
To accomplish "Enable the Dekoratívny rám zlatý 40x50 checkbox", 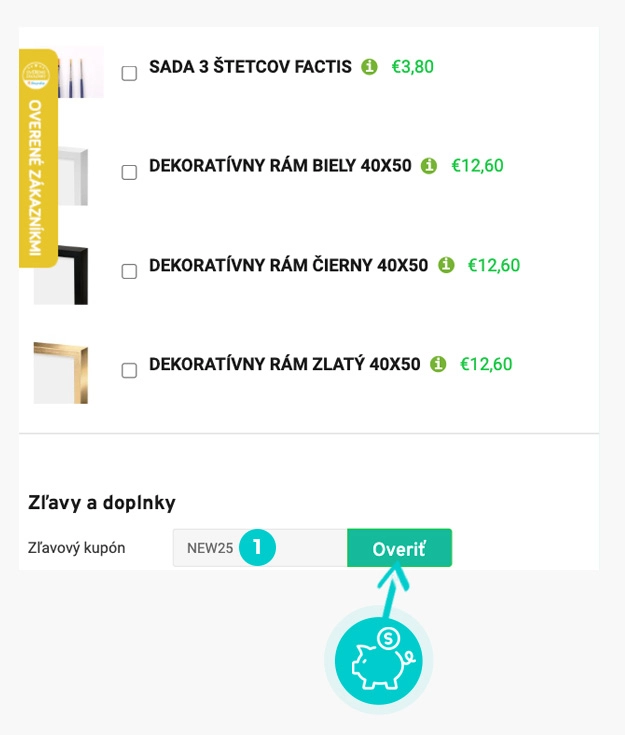I will click(x=129, y=370).
